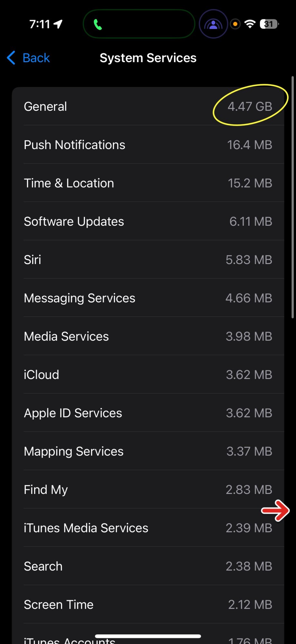Tap the battery level indicator
The height and width of the screenshot is (644, 296).
point(269,24)
